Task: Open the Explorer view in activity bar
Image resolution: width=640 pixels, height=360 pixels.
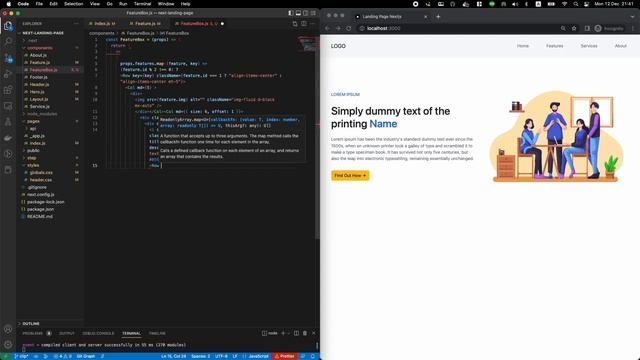Action: pos(8,26)
